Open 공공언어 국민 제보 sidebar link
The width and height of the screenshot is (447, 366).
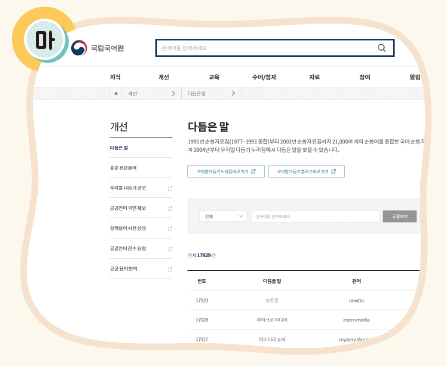coord(128,208)
